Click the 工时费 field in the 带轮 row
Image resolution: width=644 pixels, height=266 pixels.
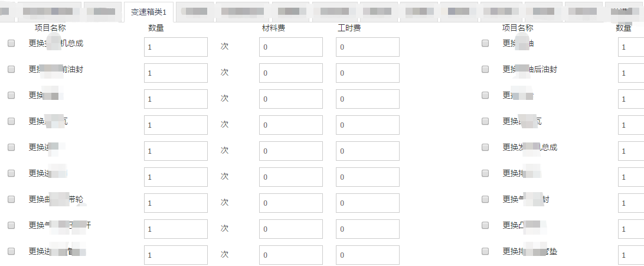pyautogui.click(x=367, y=203)
